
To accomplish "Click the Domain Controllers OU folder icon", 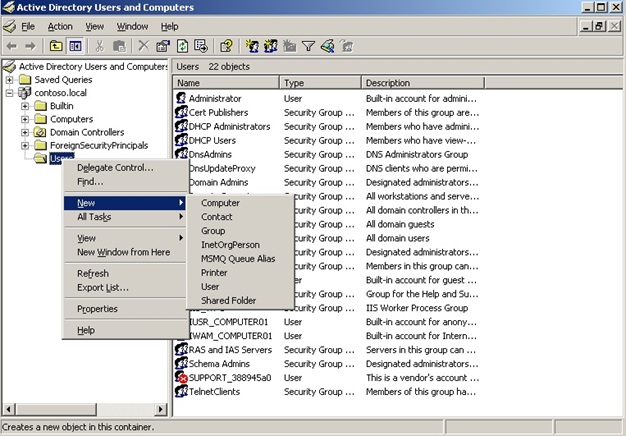I will point(40,132).
